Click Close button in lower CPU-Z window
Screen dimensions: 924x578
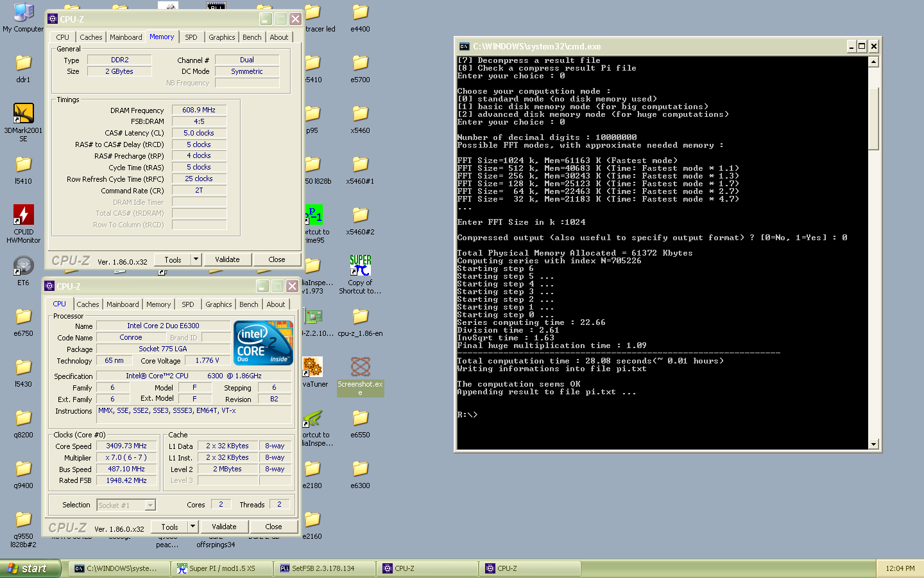click(273, 527)
